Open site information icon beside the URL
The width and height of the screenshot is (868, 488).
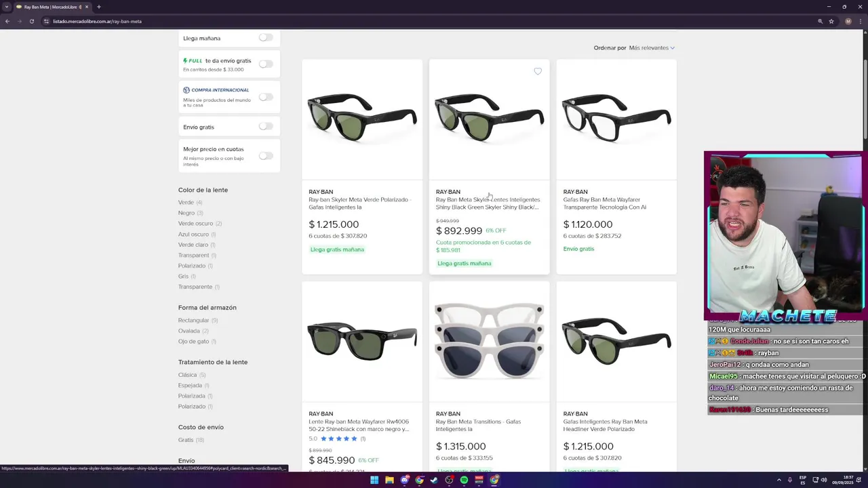[x=46, y=21]
